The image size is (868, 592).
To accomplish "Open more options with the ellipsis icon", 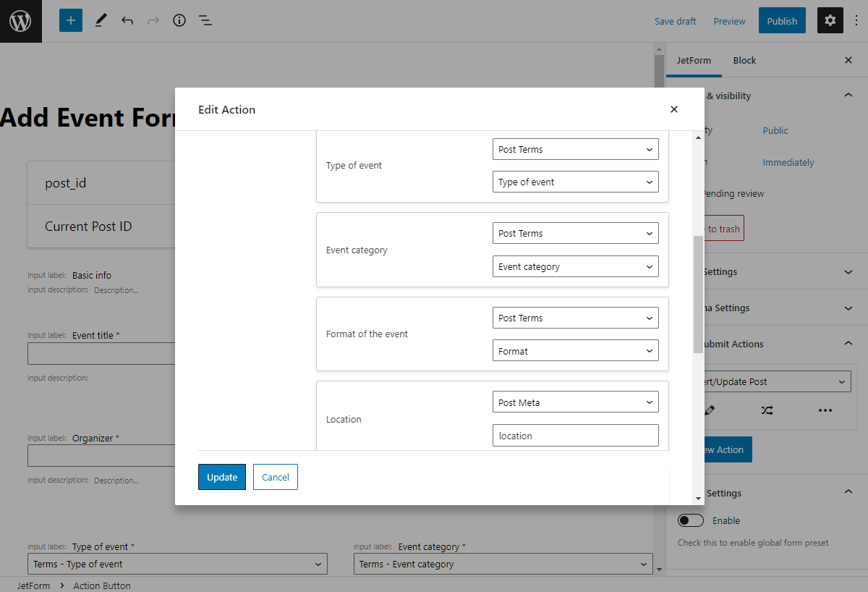I will coord(825,410).
